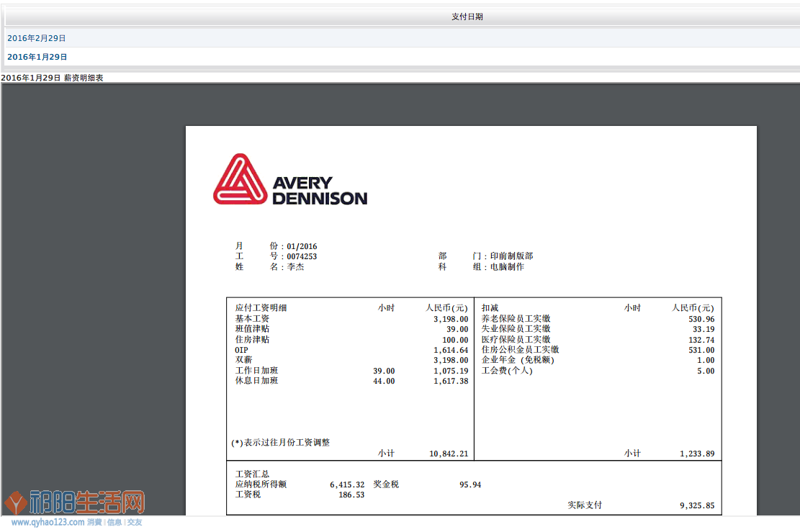Select 工作日加班 hours 39.00
The height and width of the screenshot is (532, 800).
(x=384, y=371)
